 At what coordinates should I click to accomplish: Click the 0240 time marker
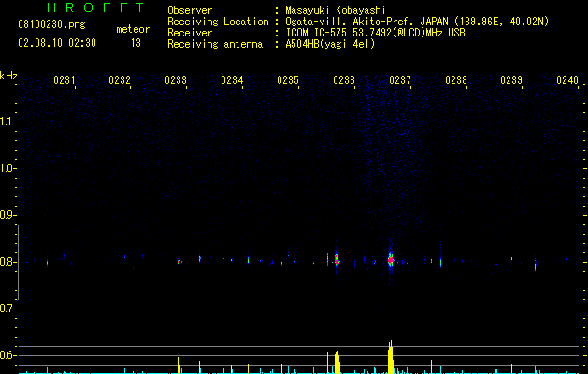coord(567,80)
